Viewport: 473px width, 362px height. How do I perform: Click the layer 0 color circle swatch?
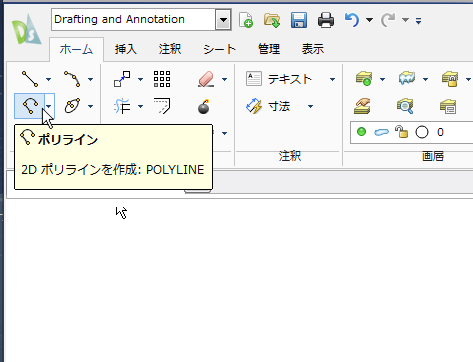click(422, 132)
